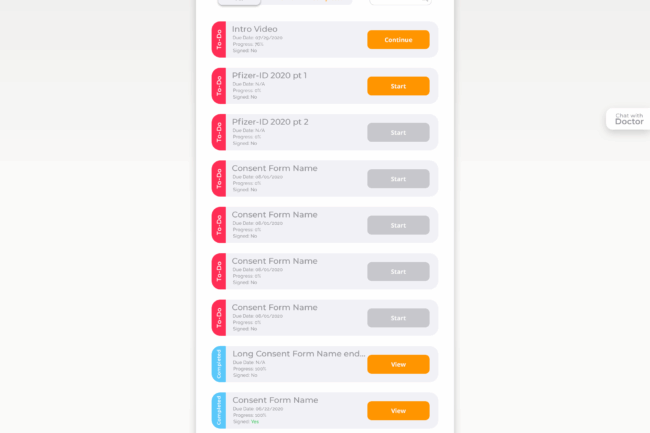This screenshot has height=433, width=650.
Task: Continue the Intro Video item
Action: pos(398,40)
